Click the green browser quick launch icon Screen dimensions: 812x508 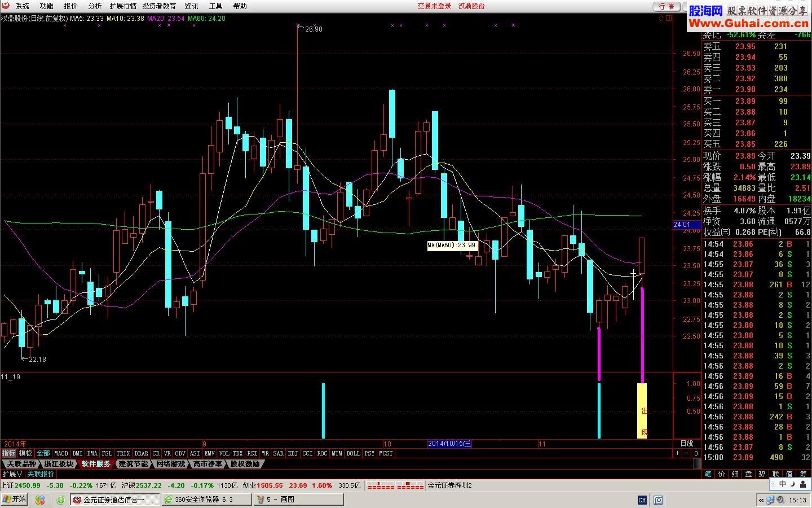click(x=61, y=500)
